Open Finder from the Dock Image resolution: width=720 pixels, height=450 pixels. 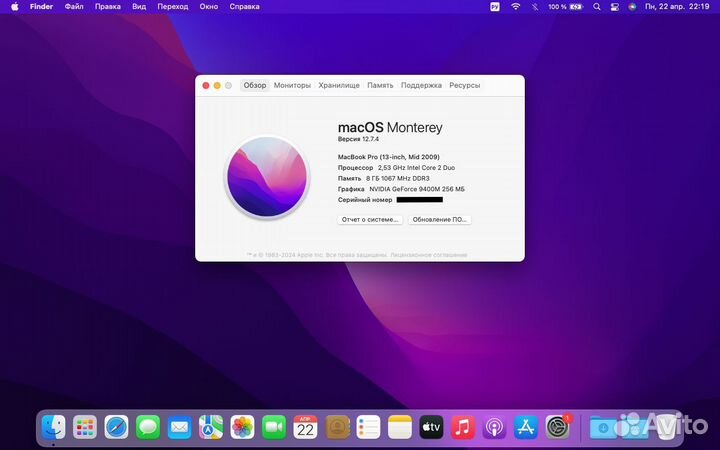(54, 427)
